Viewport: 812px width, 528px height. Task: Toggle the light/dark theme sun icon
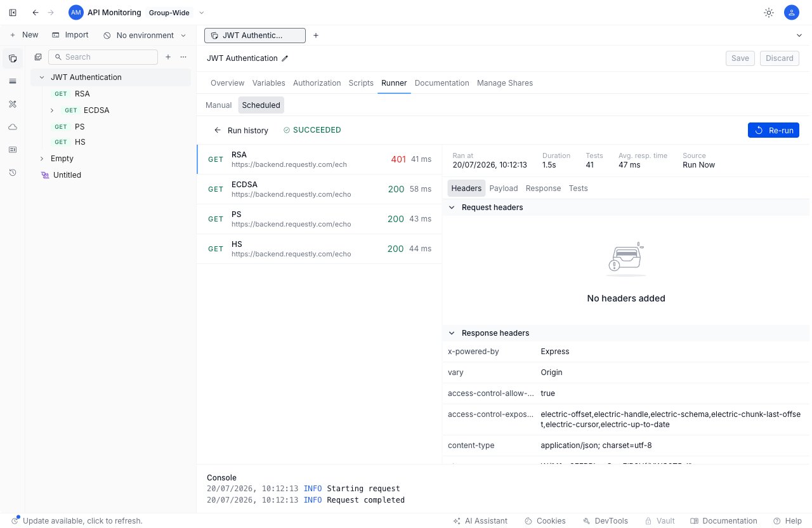pos(769,13)
